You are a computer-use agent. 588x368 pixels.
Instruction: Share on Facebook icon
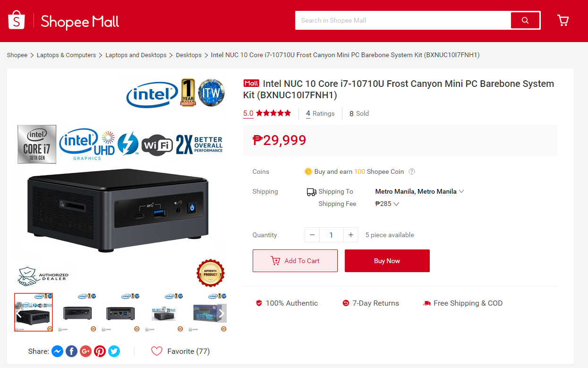pos(71,351)
